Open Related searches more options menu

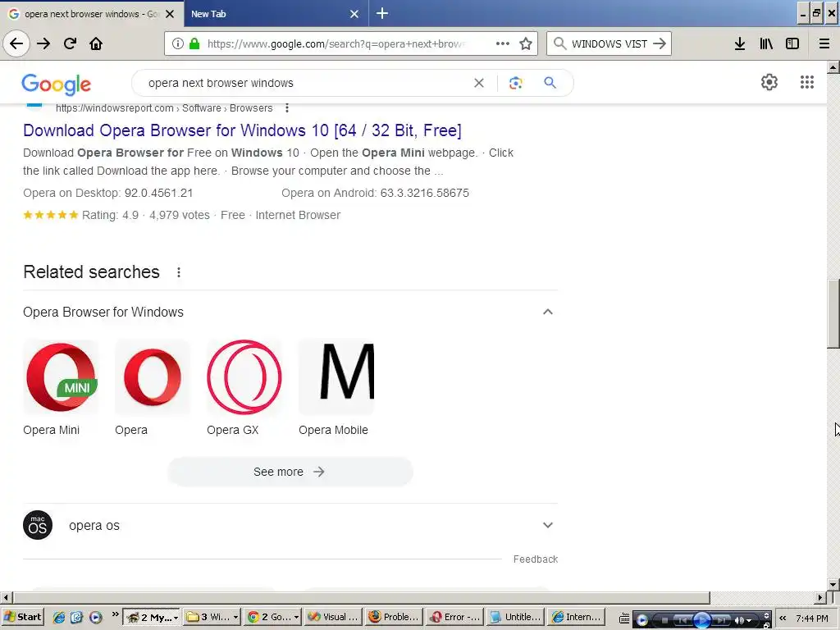(x=179, y=272)
